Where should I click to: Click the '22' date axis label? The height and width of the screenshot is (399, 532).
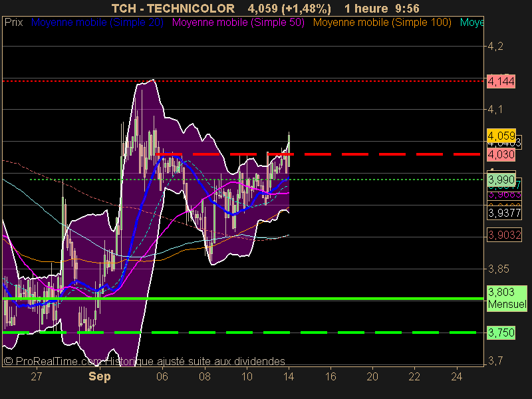tap(414, 376)
